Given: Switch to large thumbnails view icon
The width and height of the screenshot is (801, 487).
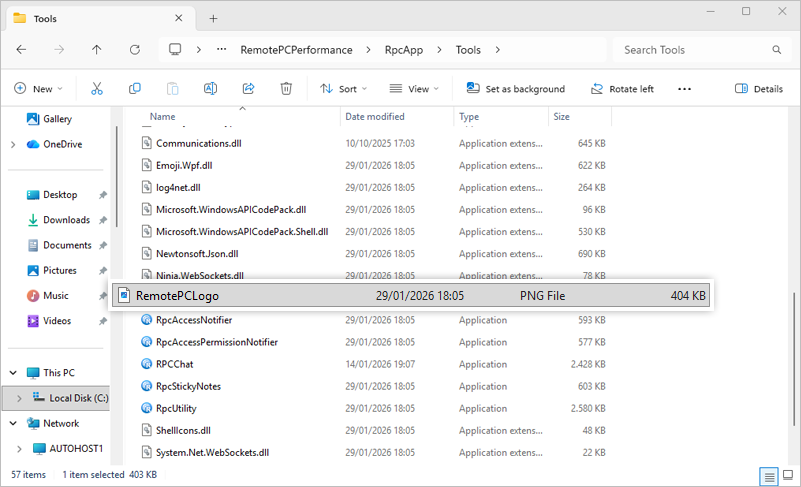Looking at the screenshot, I should (x=788, y=475).
